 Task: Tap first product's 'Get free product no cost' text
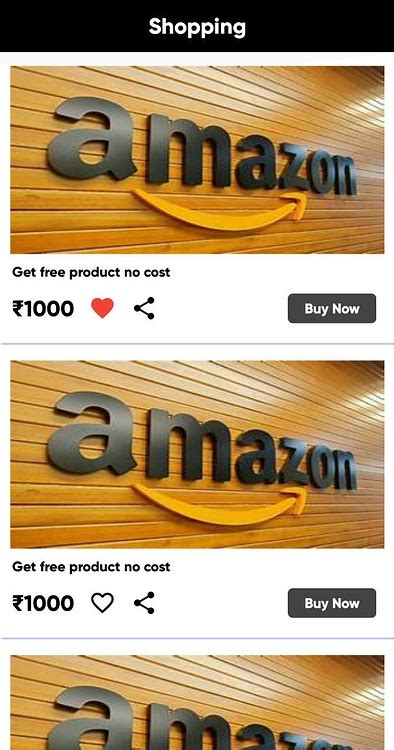(91, 273)
